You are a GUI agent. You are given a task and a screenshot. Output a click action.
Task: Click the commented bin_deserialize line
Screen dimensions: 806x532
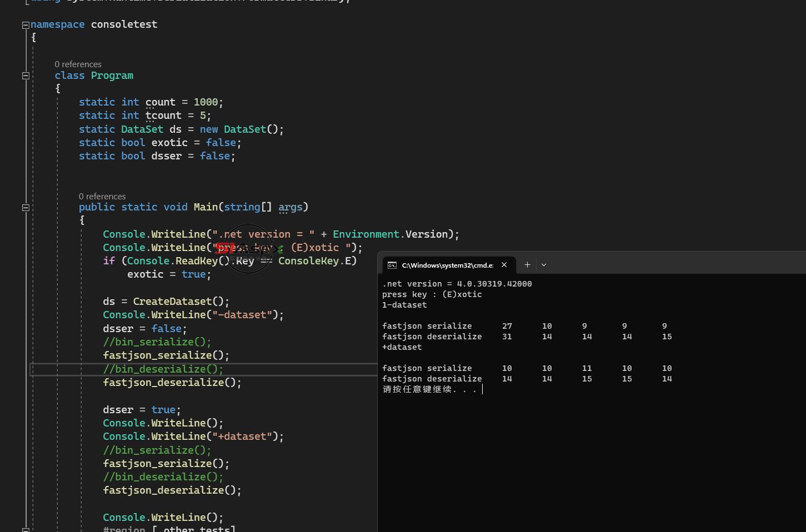pos(163,369)
